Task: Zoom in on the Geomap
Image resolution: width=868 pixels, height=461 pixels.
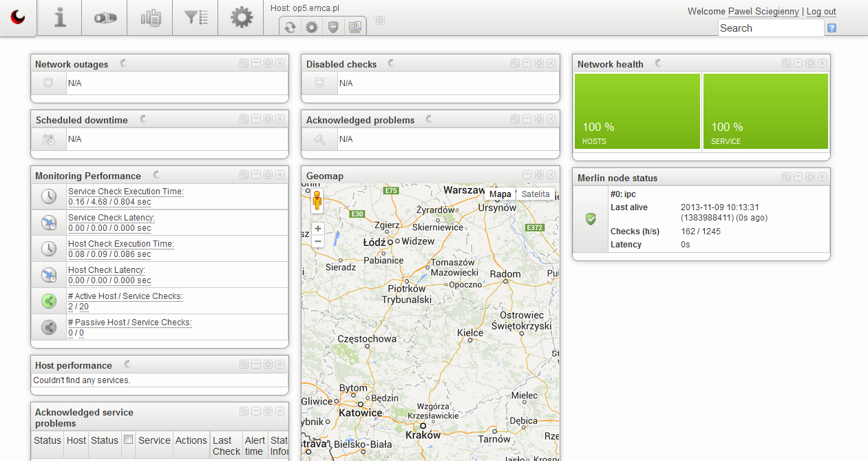Action: pos(317,229)
